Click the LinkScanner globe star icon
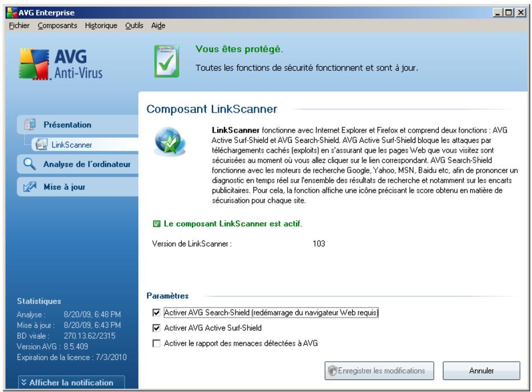Screen dimensions: 532x392 click(170, 142)
